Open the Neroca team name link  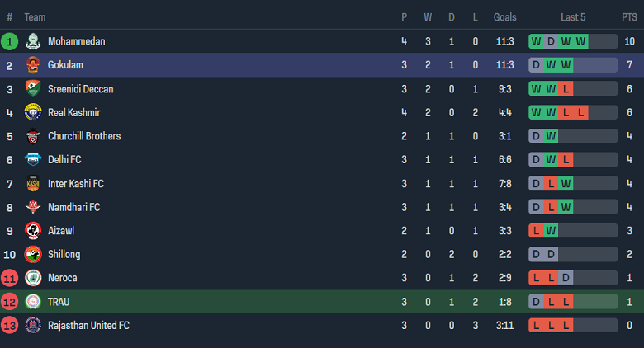pos(62,278)
